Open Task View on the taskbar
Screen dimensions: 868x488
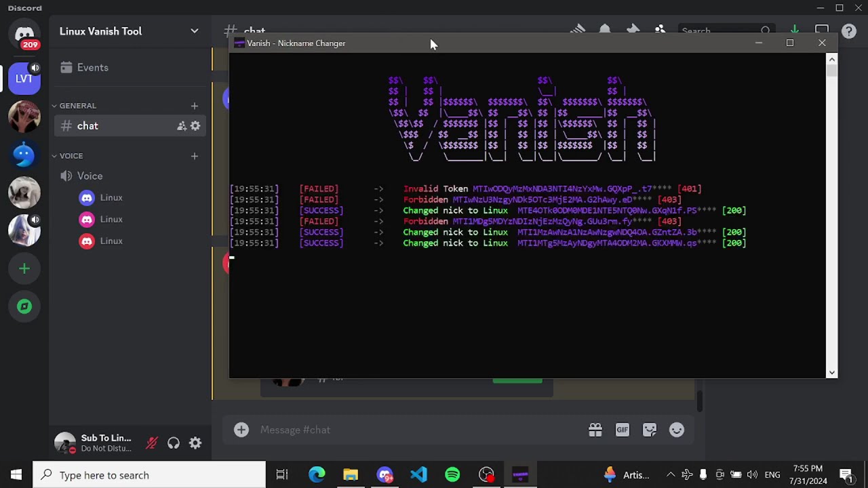point(282,475)
